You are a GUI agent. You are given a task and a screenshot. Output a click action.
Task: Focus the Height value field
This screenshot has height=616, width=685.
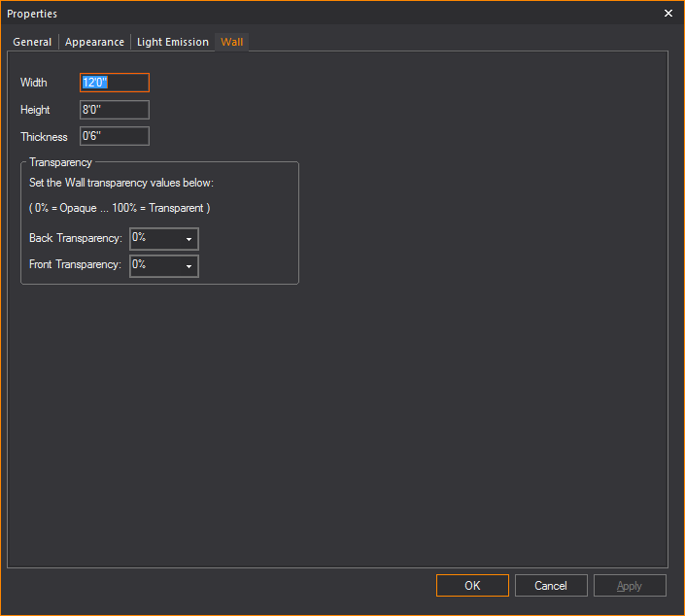[115, 110]
